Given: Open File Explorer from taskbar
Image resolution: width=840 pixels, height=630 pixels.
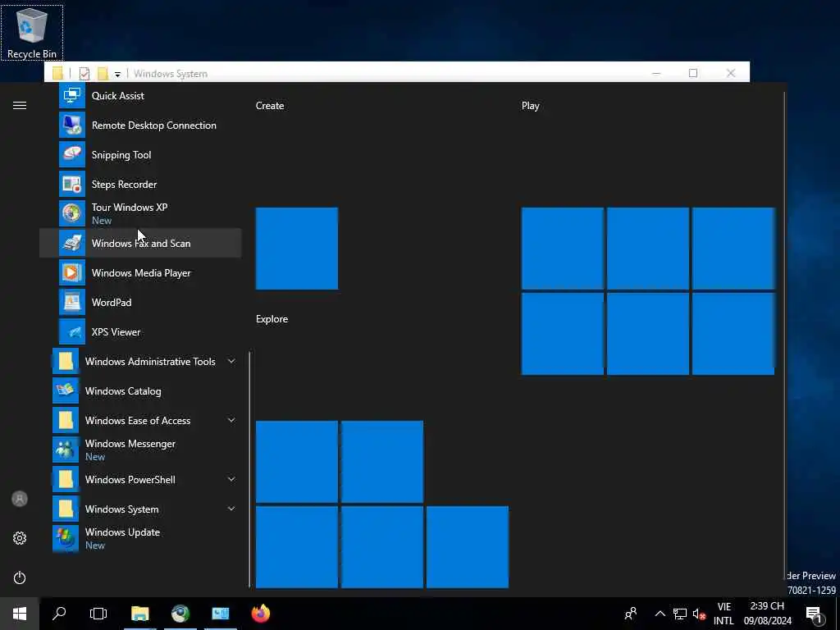Looking at the screenshot, I should pyautogui.click(x=139, y=614).
